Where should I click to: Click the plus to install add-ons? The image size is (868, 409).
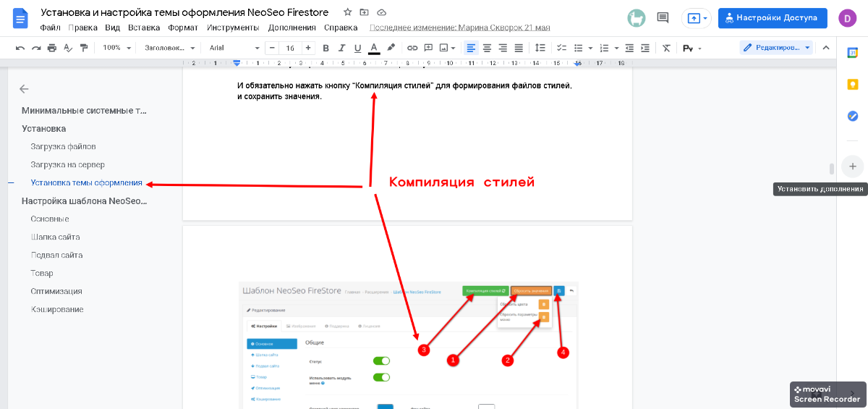tap(853, 166)
